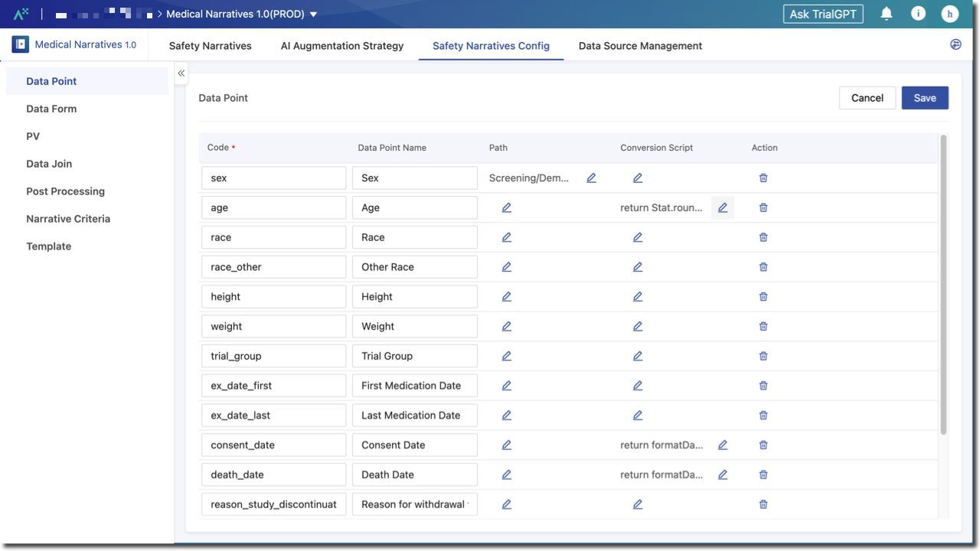Open the info icon in header
The width and height of the screenshot is (980, 551).
tap(919, 14)
